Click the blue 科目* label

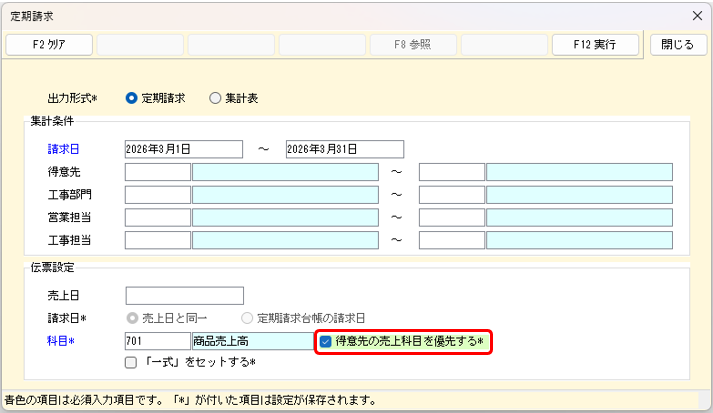click(x=61, y=341)
